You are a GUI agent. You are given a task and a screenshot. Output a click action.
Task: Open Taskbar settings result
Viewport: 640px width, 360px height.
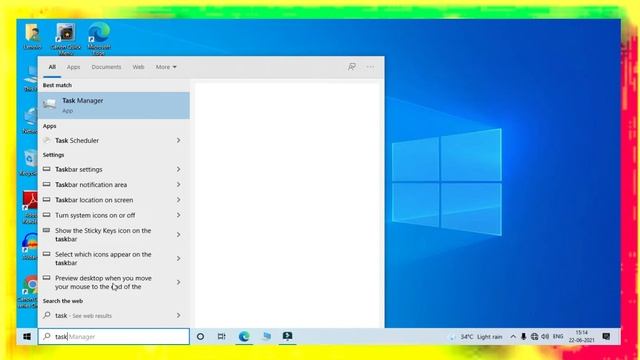click(113, 169)
